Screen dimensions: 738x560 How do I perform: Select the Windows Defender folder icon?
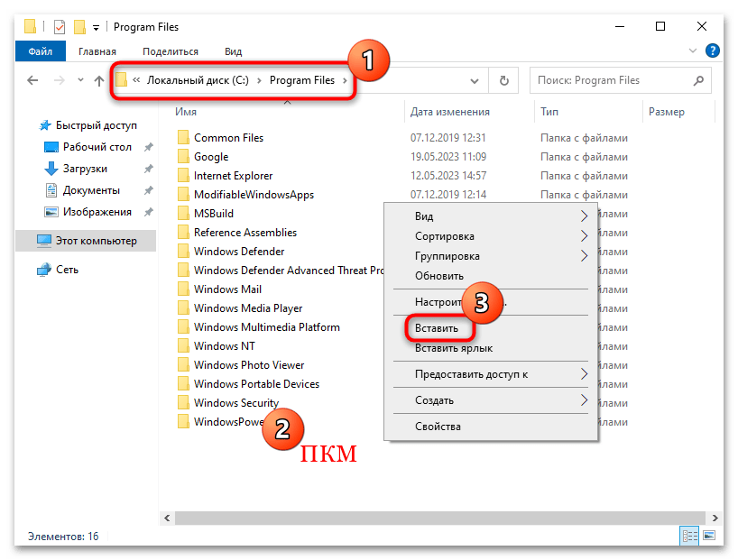pos(183,251)
